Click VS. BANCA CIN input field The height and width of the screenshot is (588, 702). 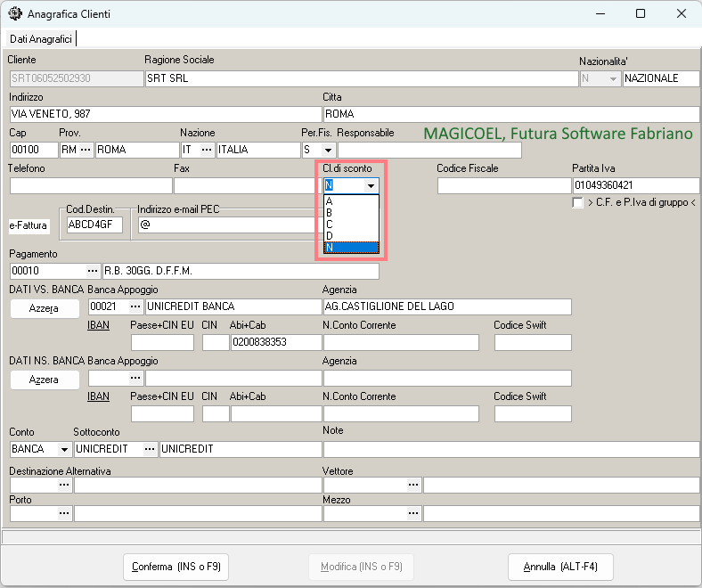216,342
